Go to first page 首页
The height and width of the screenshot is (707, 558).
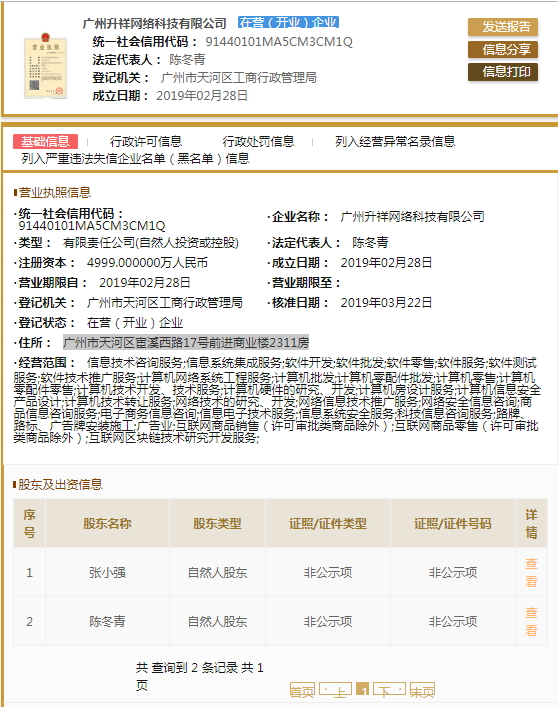pyautogui.click(x=302, y=690)
